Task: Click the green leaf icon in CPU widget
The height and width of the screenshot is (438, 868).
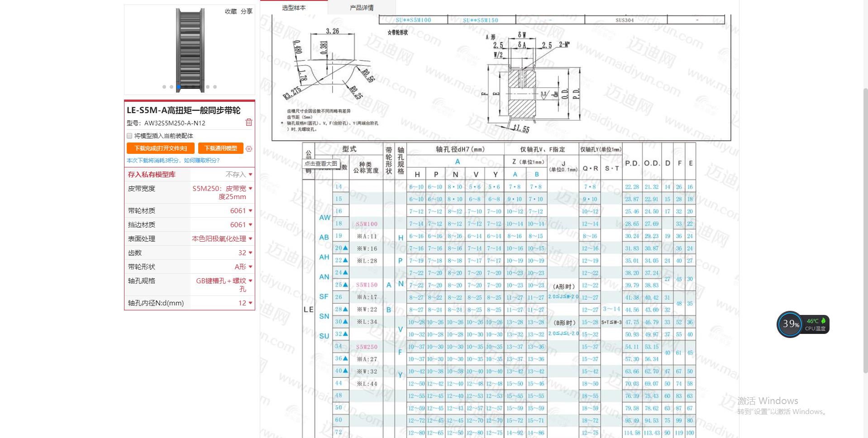Action: [823, 321]
